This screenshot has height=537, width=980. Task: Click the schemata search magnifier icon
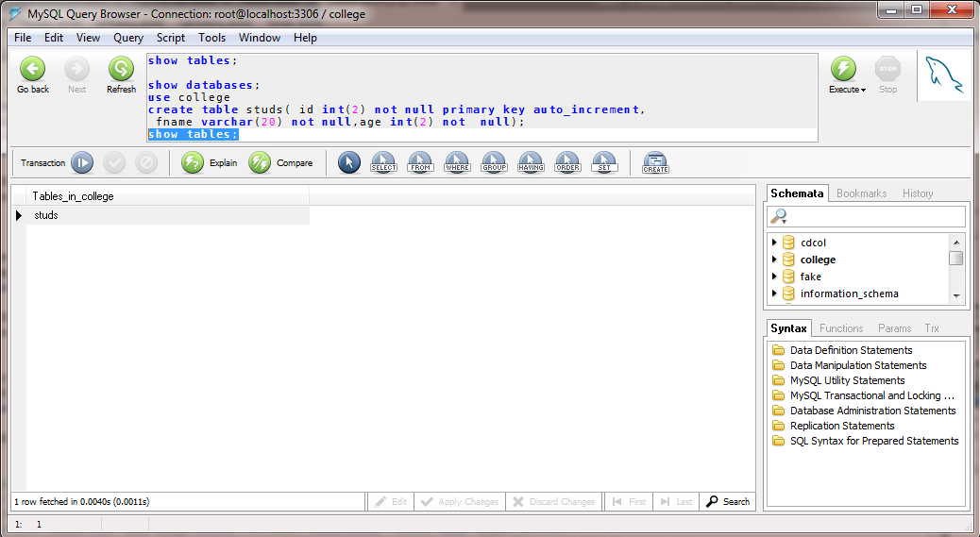tap(778, 217)
